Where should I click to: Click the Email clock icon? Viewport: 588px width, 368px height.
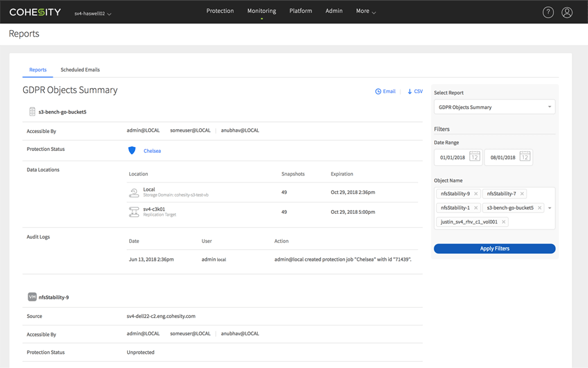coord(378,91)
